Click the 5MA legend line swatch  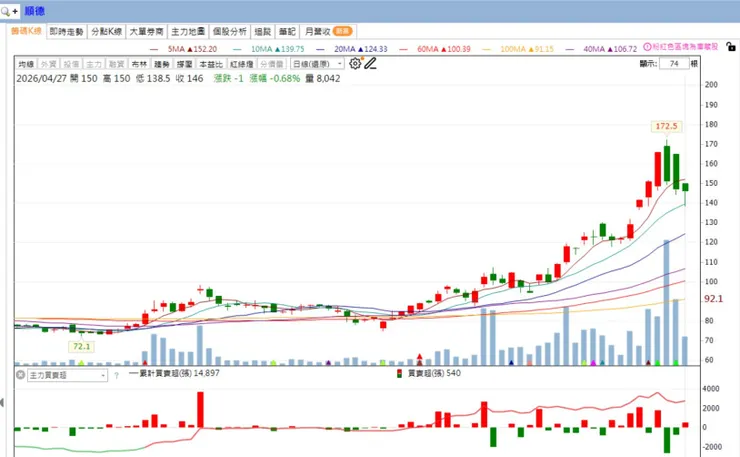[x=154, y=49]
